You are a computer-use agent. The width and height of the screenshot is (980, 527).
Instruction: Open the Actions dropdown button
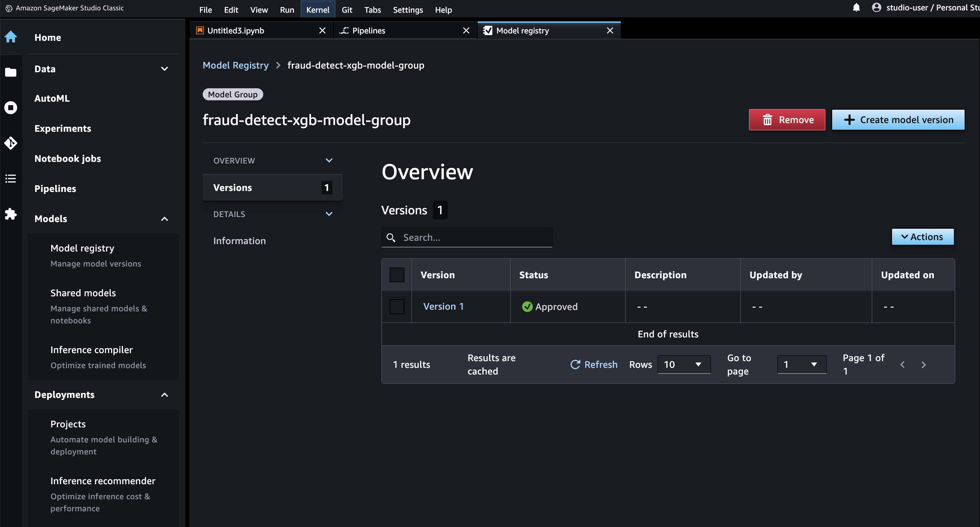pos(922,237)
